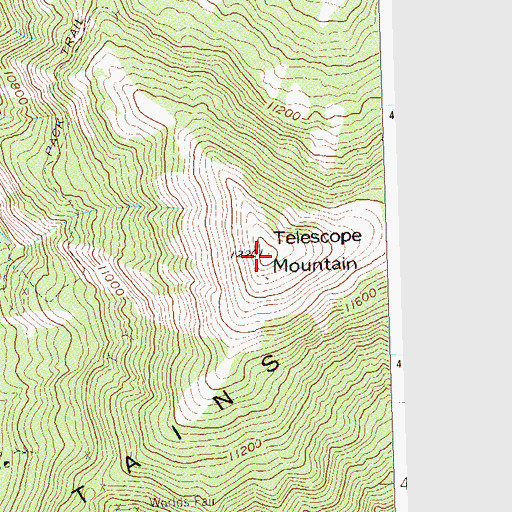Click the red crosshair summit marker
This screenshot has height=512, width=512.
pyautogui.click(x=257, y=256)
